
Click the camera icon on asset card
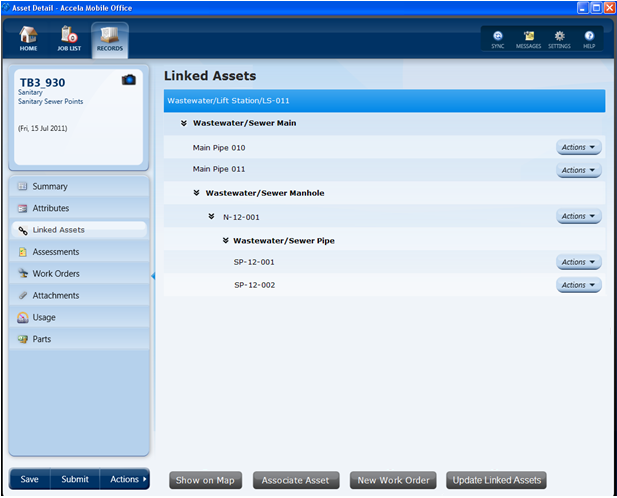(128, 80)
